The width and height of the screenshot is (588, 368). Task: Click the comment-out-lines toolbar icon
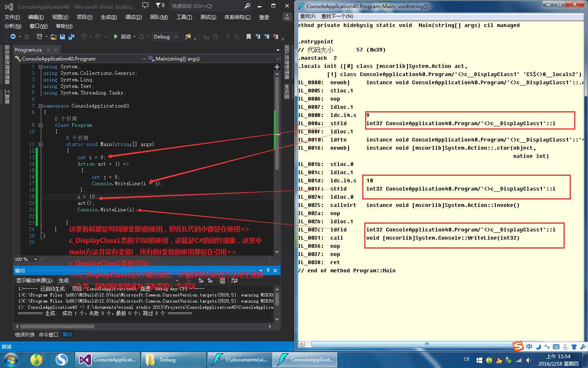pos(228,37)
